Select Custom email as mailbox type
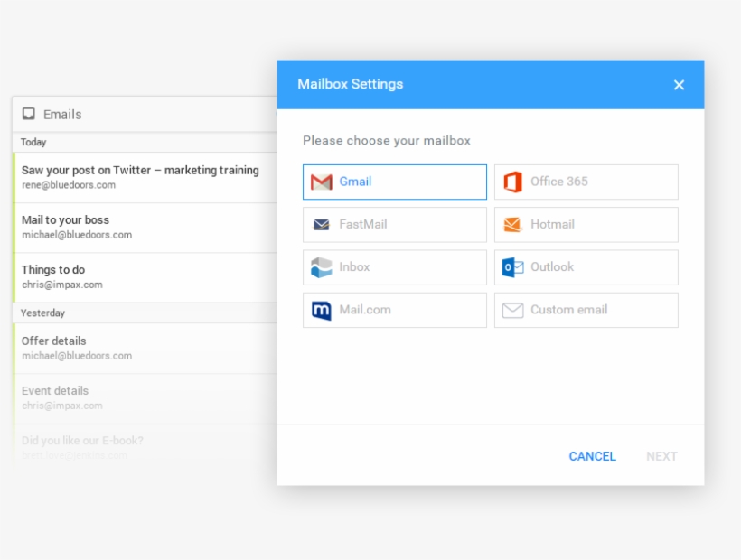This screenshot has height=560, width=741. [x=586, y=310]
